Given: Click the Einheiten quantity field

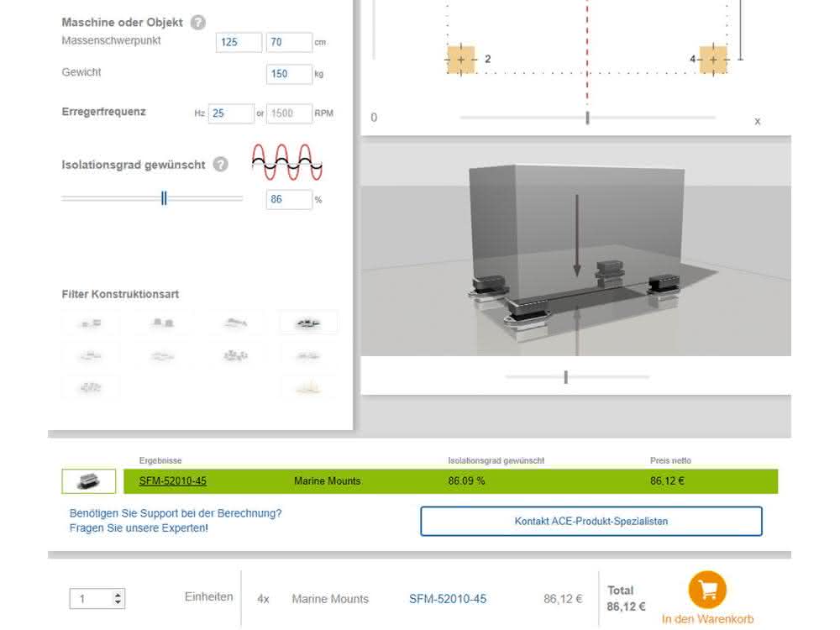Looking at the screenshot, I should click(x=97, y=599).
